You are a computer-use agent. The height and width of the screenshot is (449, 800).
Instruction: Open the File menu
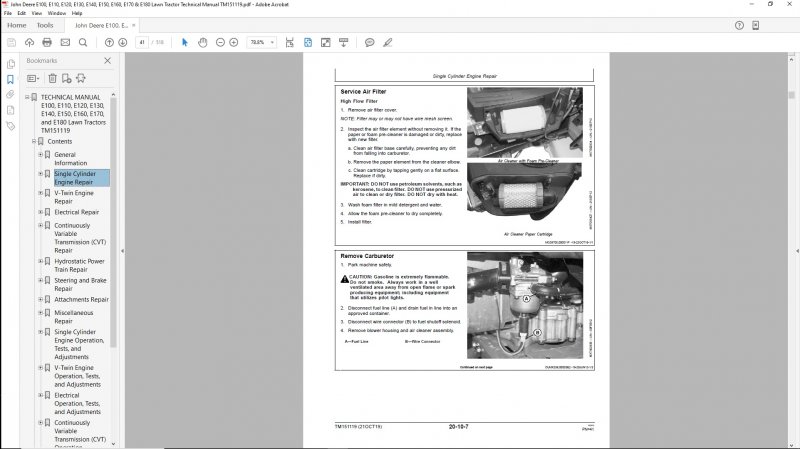[x=8, y=13]
